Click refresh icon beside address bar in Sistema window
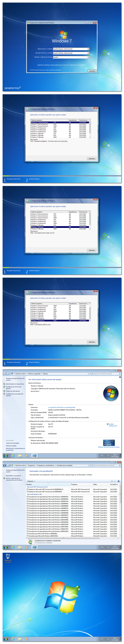The height and width of the screenshot is (644, 124). coord(91,374)
